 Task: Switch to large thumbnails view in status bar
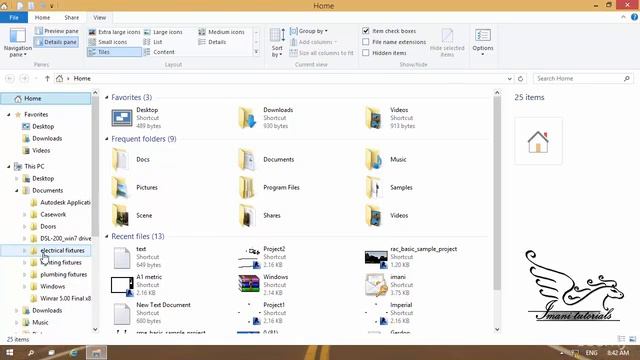[x=633, y=339]
